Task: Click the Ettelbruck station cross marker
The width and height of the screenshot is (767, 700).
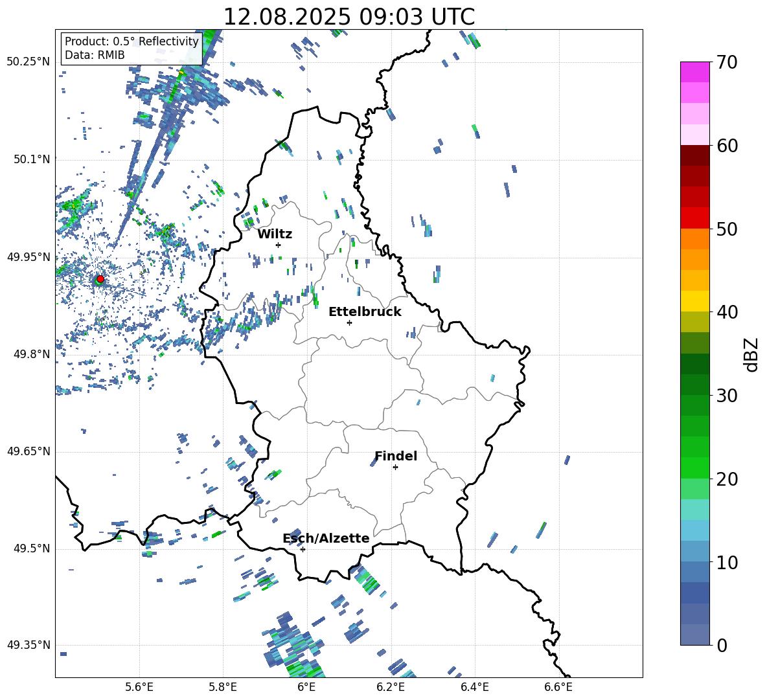Action: point(349,322)
